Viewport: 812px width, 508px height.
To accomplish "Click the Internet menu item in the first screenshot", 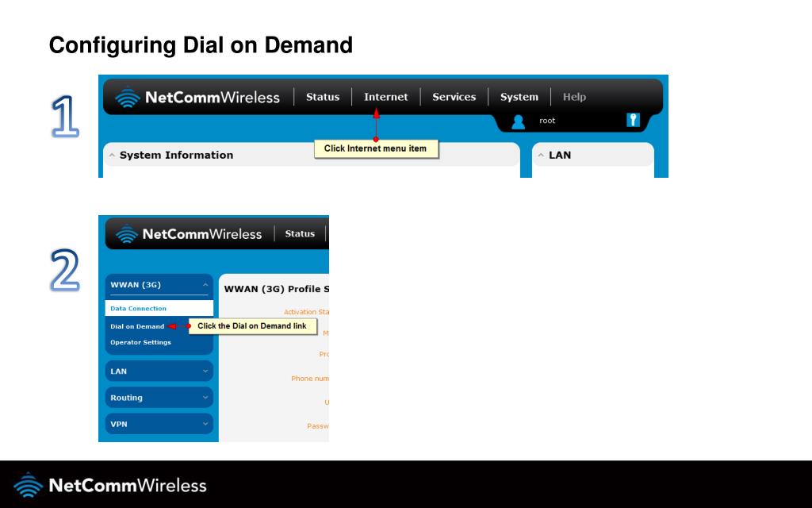I will 386,97.
